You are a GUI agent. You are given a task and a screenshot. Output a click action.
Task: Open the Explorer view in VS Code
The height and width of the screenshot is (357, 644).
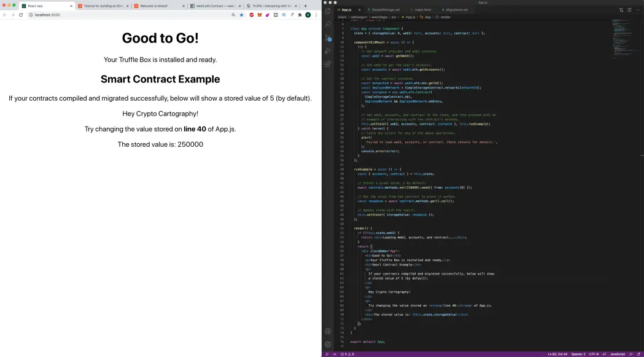[328, 11]
